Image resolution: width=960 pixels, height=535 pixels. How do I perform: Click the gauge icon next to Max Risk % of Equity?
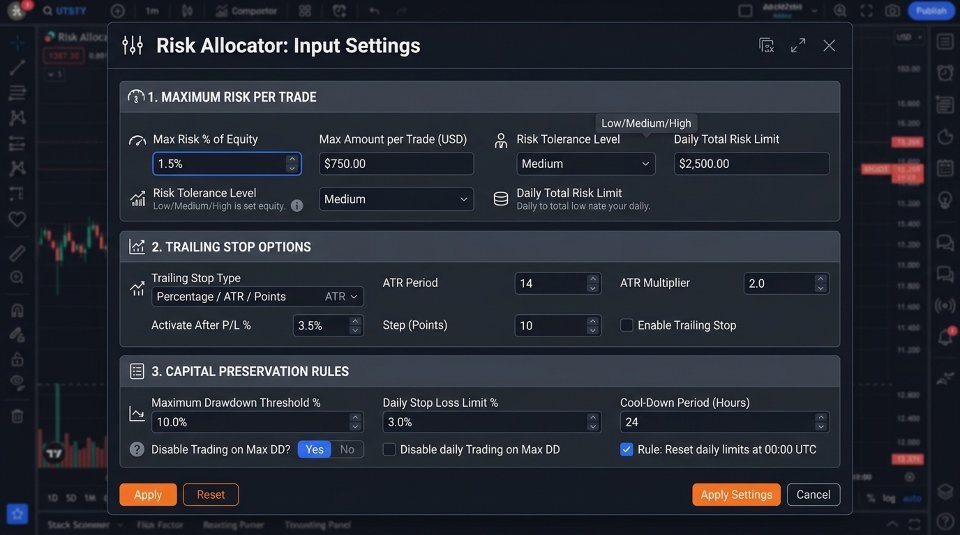137,140
